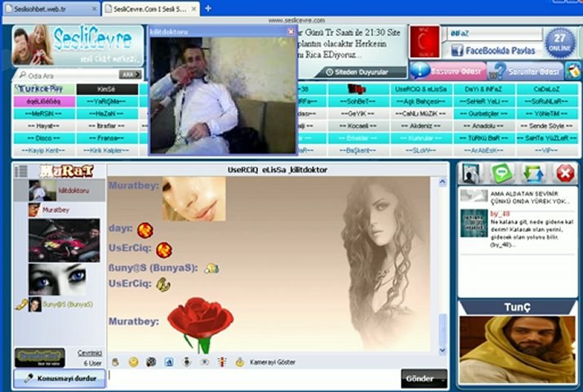Image resolution: width=583 pixels, height=392 pixels.
Task: Open the CaDaLoZ room
Action: pyautogui.click(x=547, y=89)
